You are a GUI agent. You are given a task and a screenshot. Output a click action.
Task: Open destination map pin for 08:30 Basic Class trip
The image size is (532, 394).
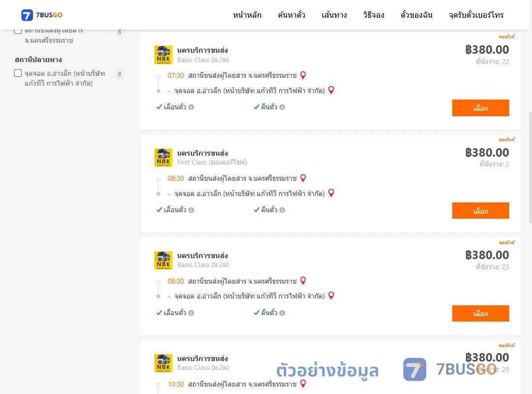pos(331,295)
